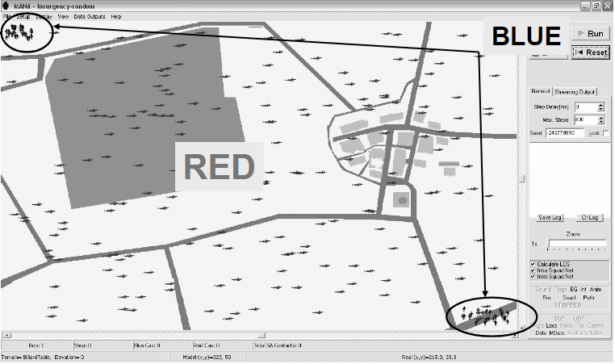Click the horizontal scrollbar thumb under map

point(261,336)
